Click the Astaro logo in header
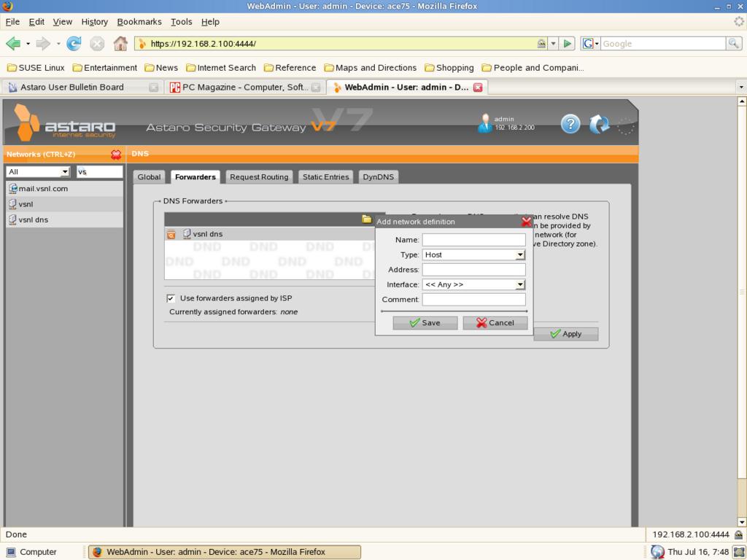This screenshot has width=747, height=560. pos(65,124)
